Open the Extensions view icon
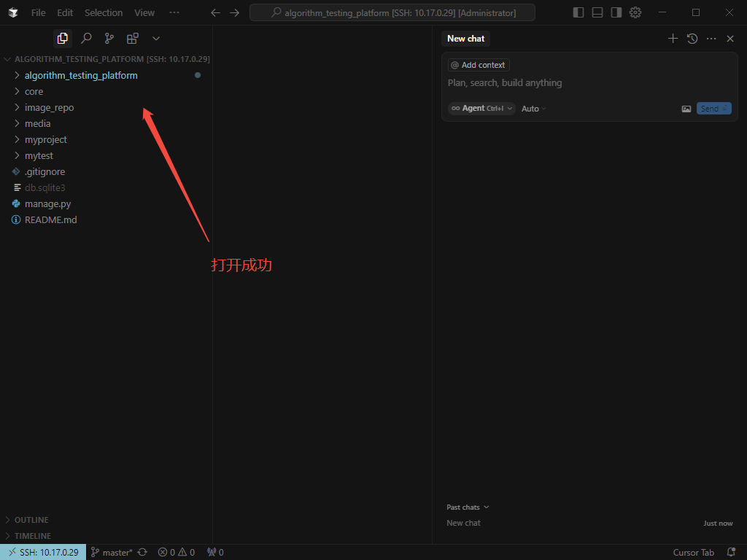 point(133,39)
